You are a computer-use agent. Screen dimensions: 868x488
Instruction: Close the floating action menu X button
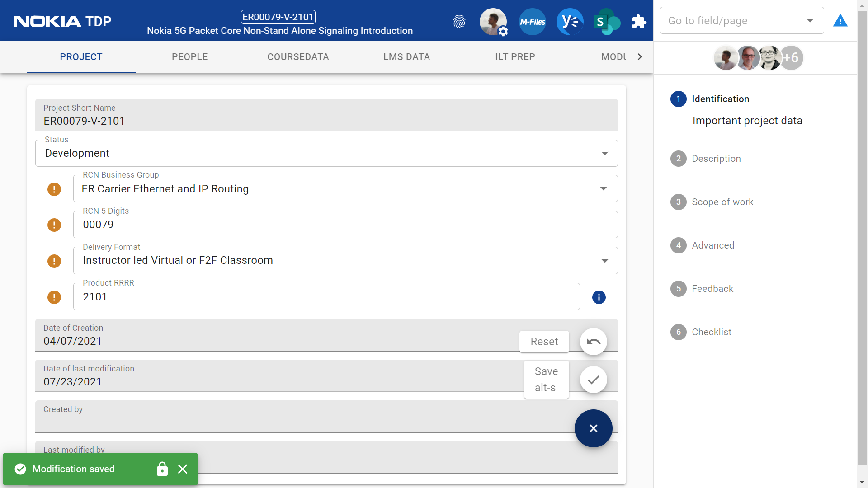coord(593,428)
